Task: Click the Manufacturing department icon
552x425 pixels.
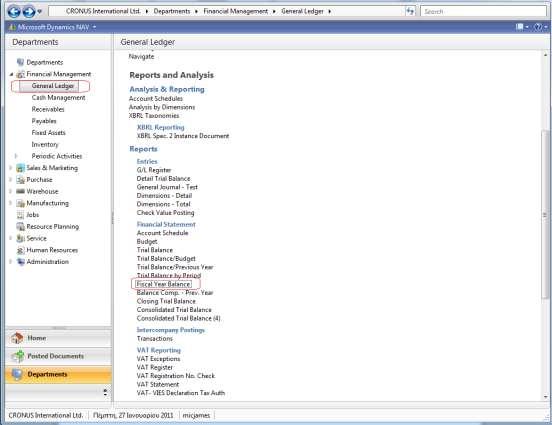Action: 20,203
